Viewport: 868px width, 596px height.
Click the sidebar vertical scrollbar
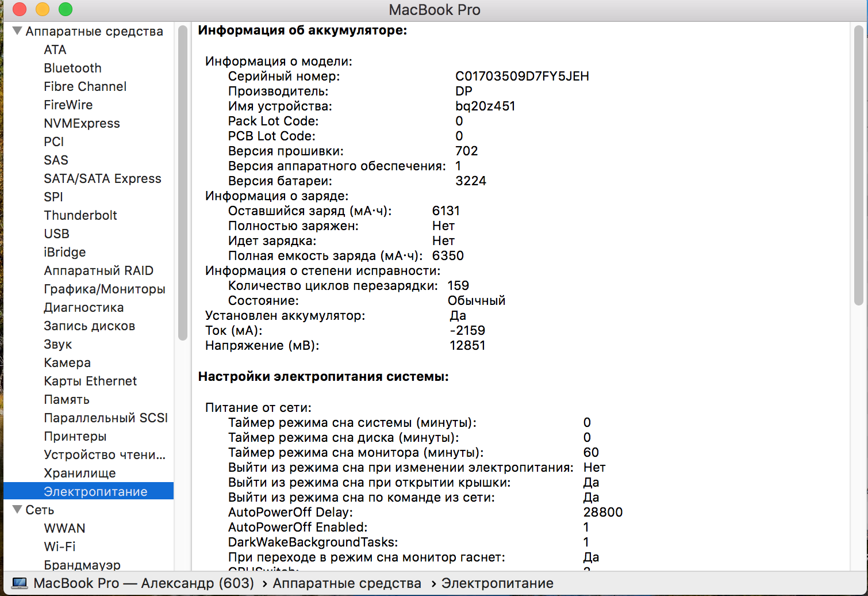click(x=183, y=183)
